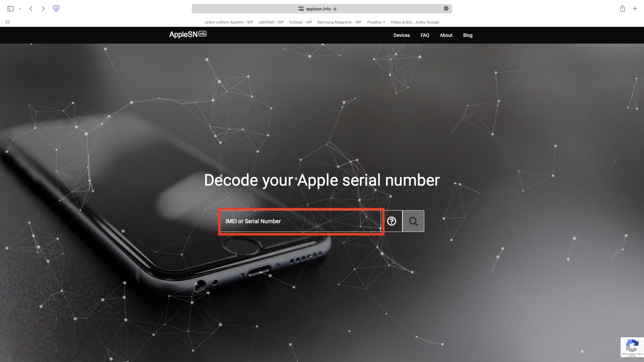Expand the sidebar options chevron

tap(20, 9)
